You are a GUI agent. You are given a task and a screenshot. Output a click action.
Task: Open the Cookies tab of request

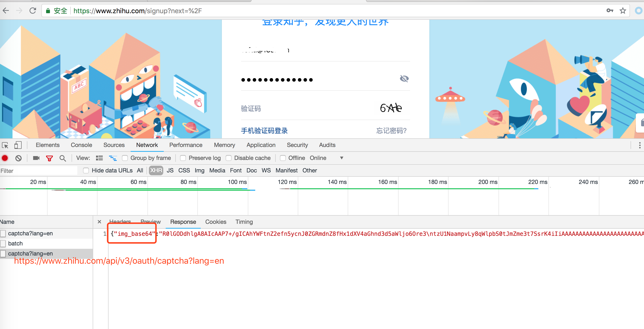215,222
